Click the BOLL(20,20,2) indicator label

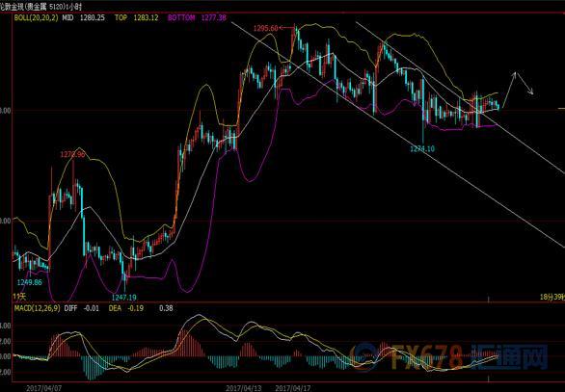coord(36,17)
